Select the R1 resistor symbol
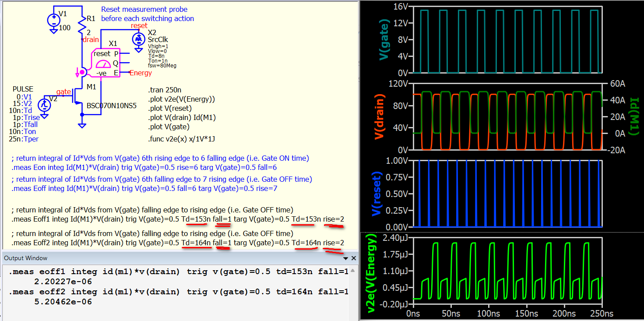644x321 pixels. 82,25
